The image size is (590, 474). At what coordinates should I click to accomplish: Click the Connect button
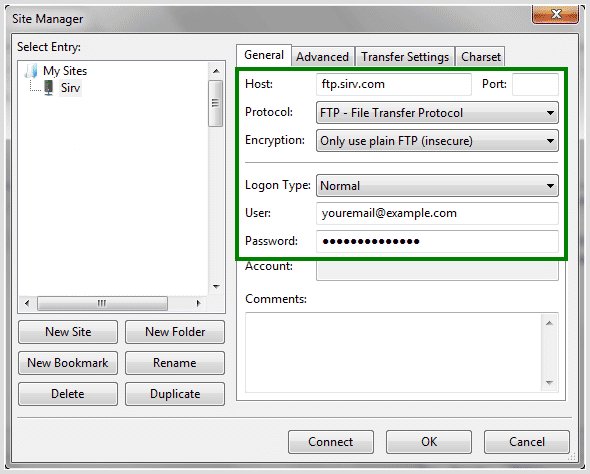tap(331, 442)
